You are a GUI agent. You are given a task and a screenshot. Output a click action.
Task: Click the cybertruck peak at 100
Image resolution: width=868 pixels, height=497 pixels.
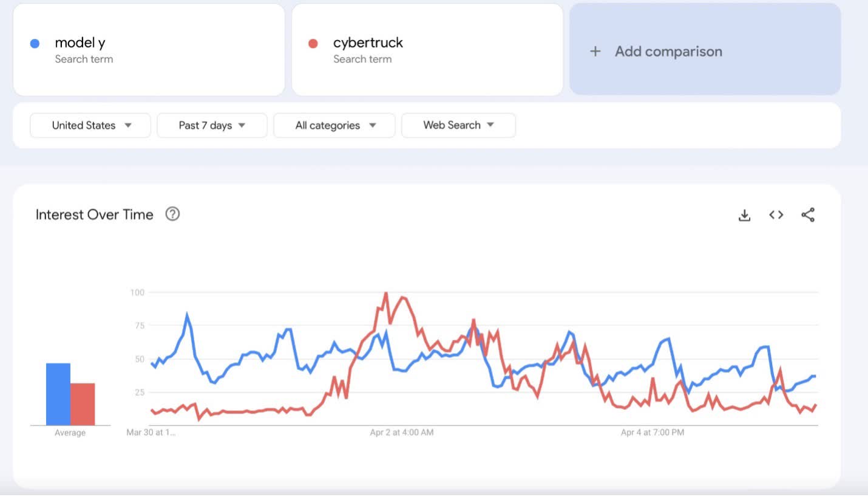(385, 293)
